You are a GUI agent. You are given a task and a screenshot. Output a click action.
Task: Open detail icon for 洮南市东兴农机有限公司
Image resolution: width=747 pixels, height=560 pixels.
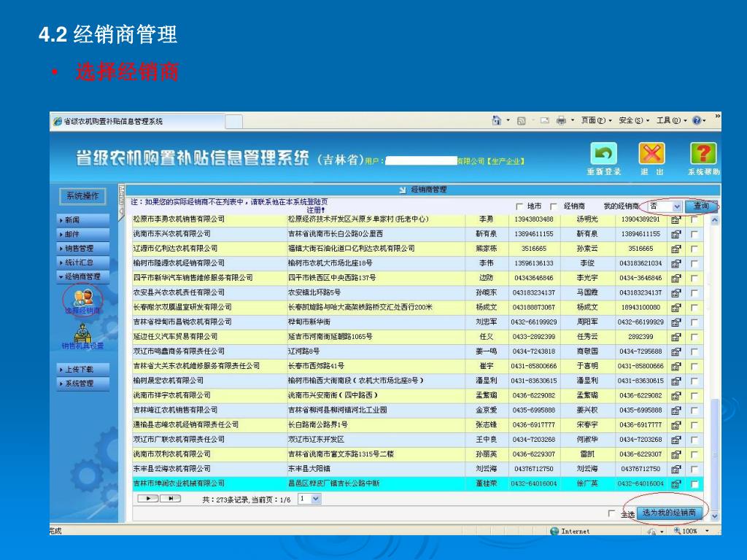click(676, 234)
